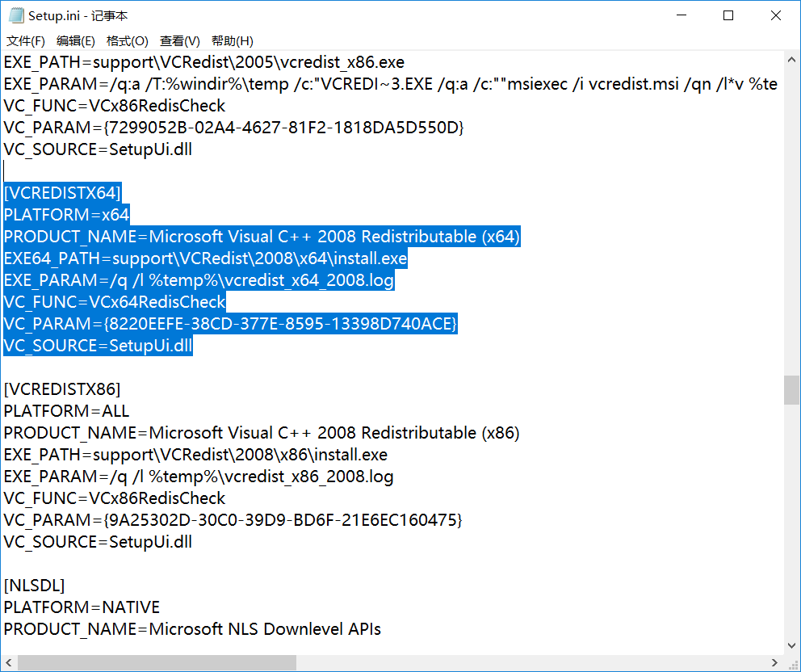Image resolution: width=801 pixels, height=672 pixels.
Task: Click the vertical scrollbar up arrow
Action: [x=792, y=60]
